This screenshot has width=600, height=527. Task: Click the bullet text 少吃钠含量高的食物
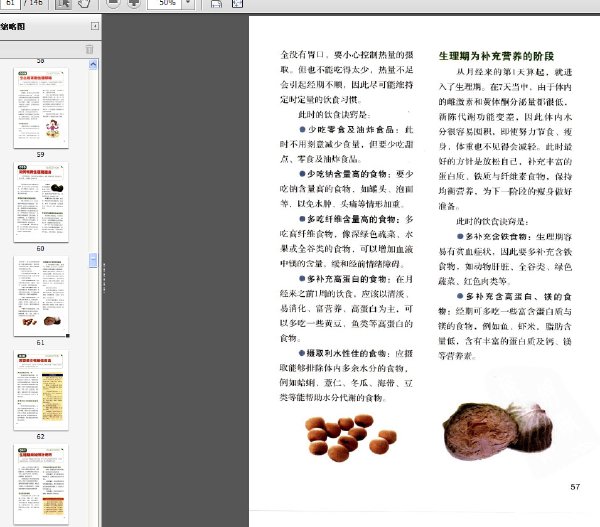[347, 174]
